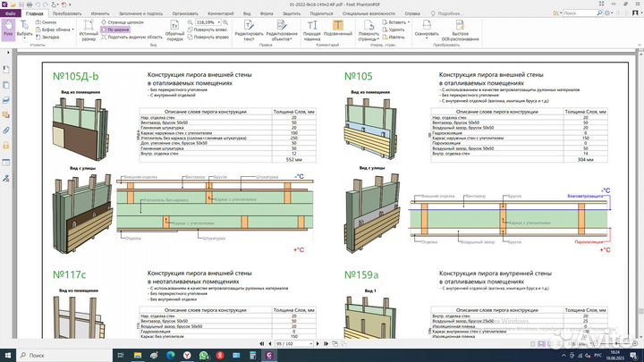The height and width of the screenshot is (362, 644).
Task: Activate the Select (Выбрать) tool
Action: [x=24, y=29]
